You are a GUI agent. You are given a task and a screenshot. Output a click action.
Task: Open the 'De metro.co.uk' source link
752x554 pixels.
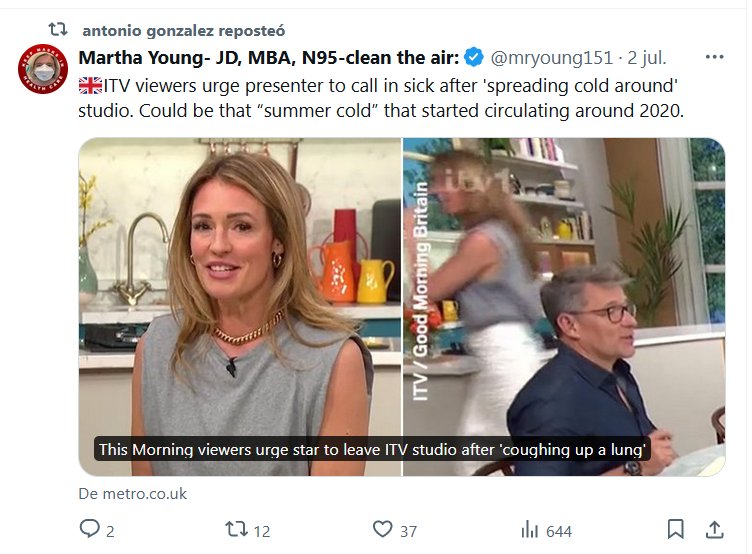click(x=132, y=494)
